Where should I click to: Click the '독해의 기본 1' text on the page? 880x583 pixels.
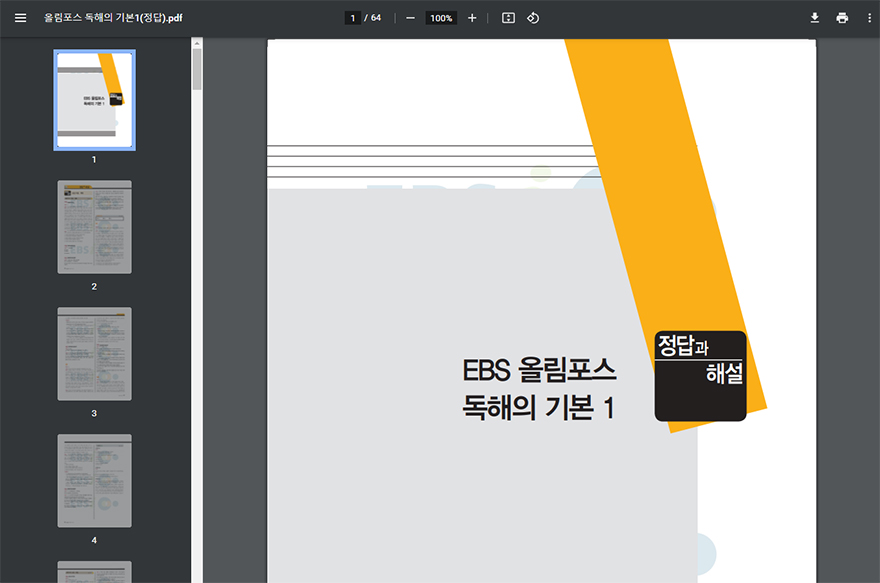538,408
